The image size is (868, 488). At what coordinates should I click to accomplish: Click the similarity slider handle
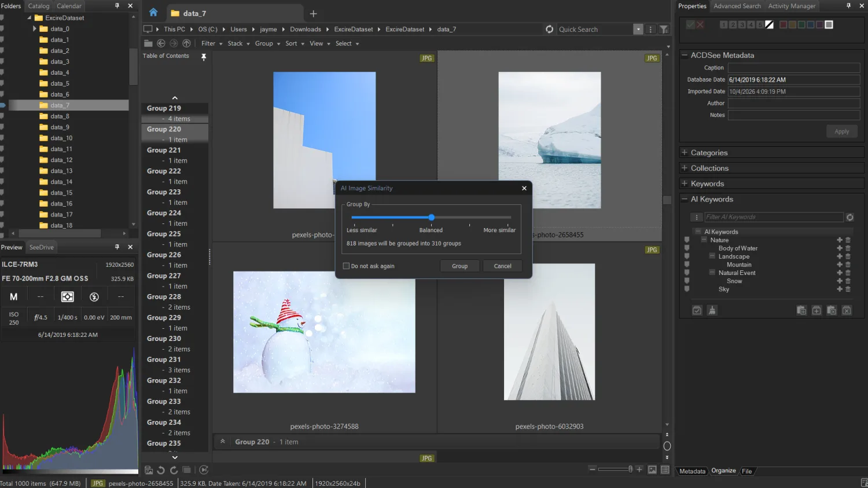[431, 218]
